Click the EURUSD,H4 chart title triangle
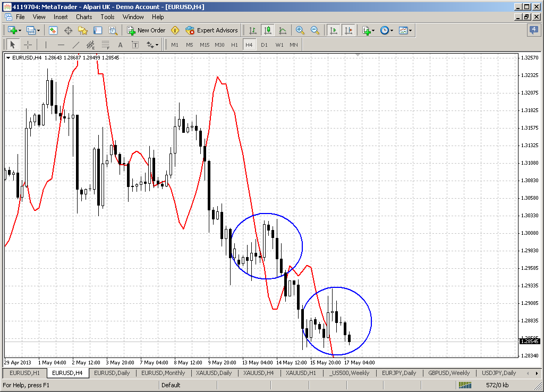Image resolution: width=544 pixels, height=392 pixels. click(8, 58)
